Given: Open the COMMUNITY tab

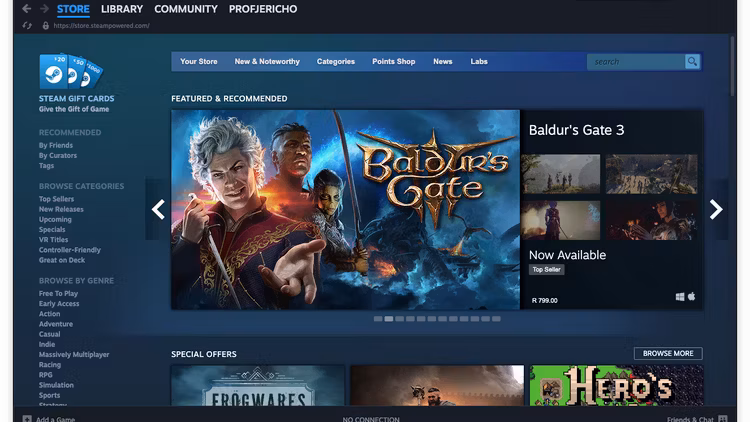Looking at the screenshot, I should (186, 9).
